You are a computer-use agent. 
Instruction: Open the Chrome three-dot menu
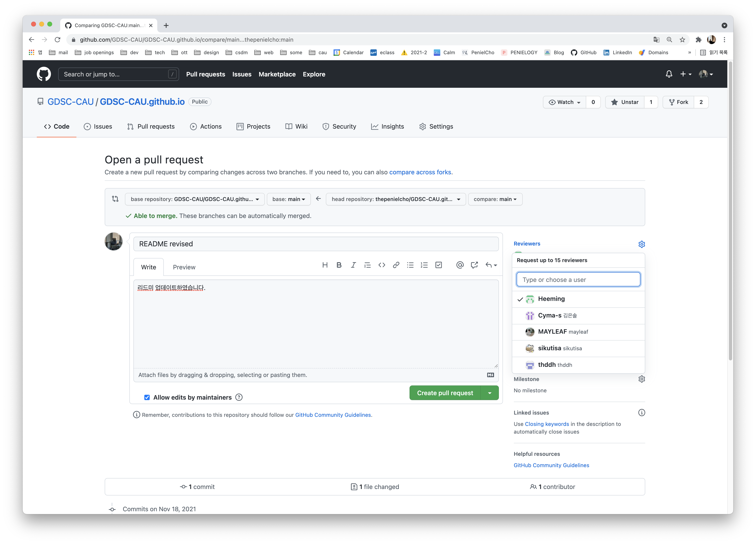click(x=724, y=40)
